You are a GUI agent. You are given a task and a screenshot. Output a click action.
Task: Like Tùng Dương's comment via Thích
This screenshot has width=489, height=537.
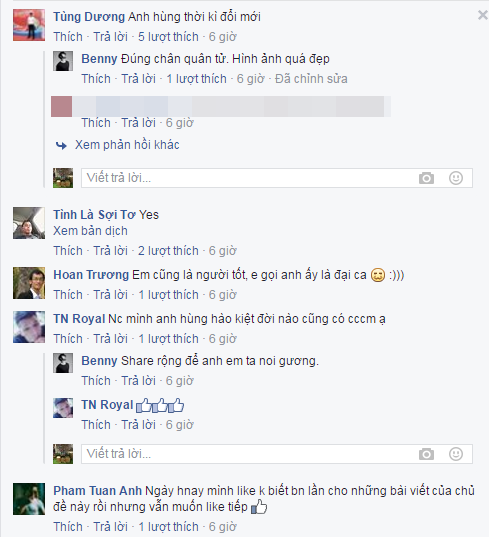pos(68,37)
